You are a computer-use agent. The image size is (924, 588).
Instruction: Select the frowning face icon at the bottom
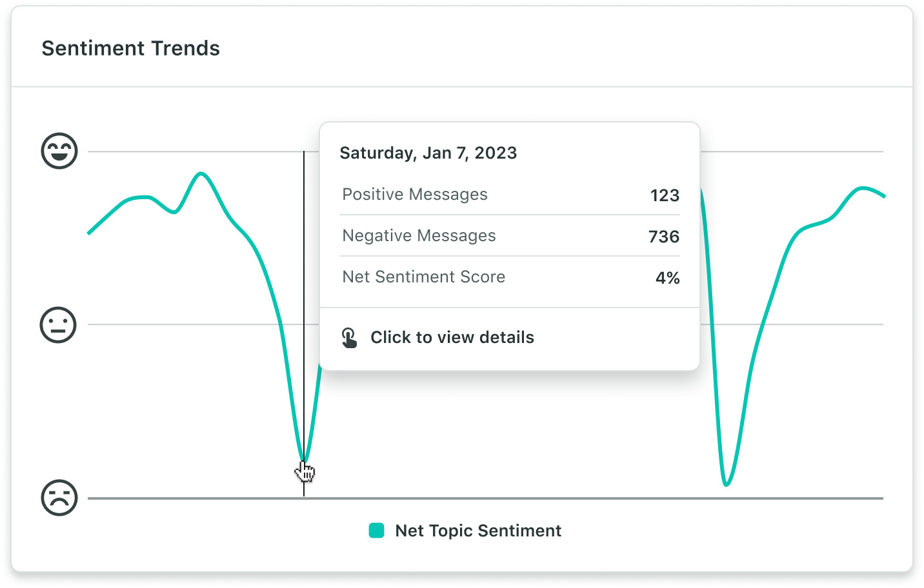(x=58, y=498)
